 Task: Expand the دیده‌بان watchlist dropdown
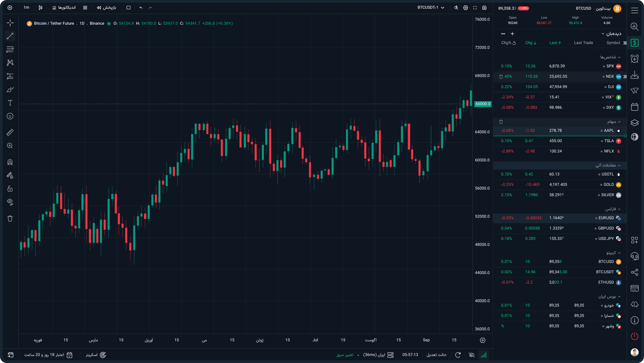click(x=611, y=34)
